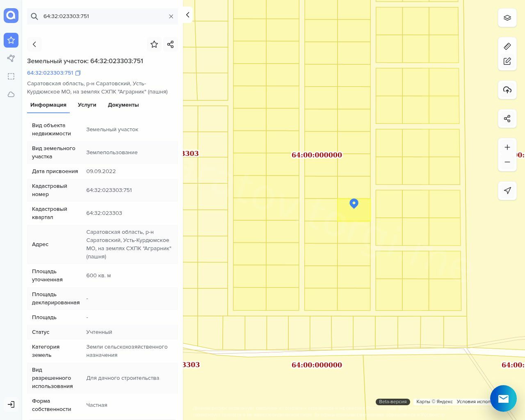Open the polyline tool in sidebar

click(x=11, y=58)
